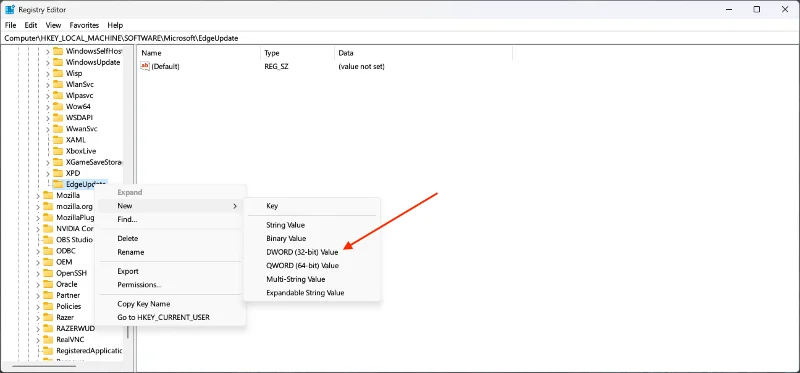
Task: Click the XPD folder icon
Action: point(58,173)
